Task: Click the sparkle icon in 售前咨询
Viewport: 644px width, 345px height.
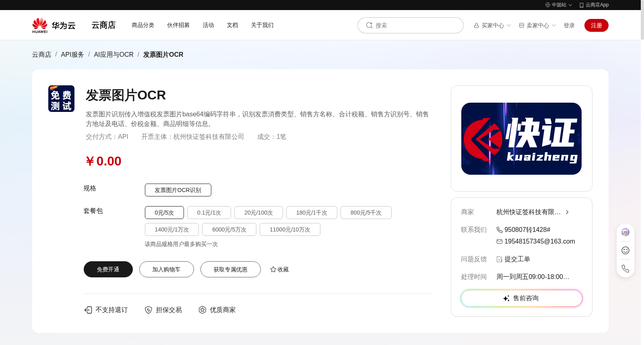Action: pos(506,298)
